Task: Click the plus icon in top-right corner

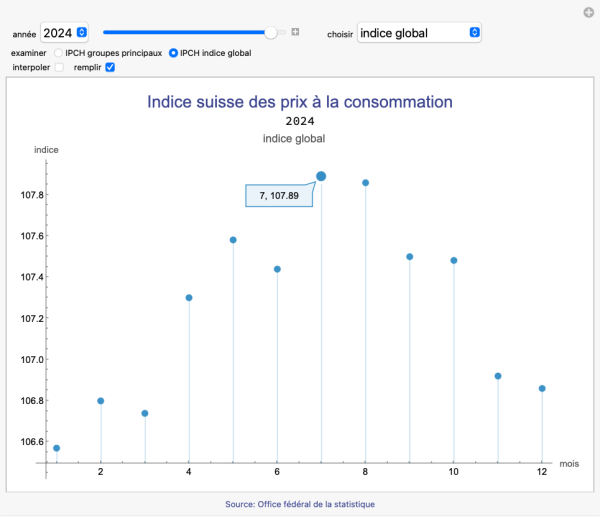Action: tap(588, 12)
